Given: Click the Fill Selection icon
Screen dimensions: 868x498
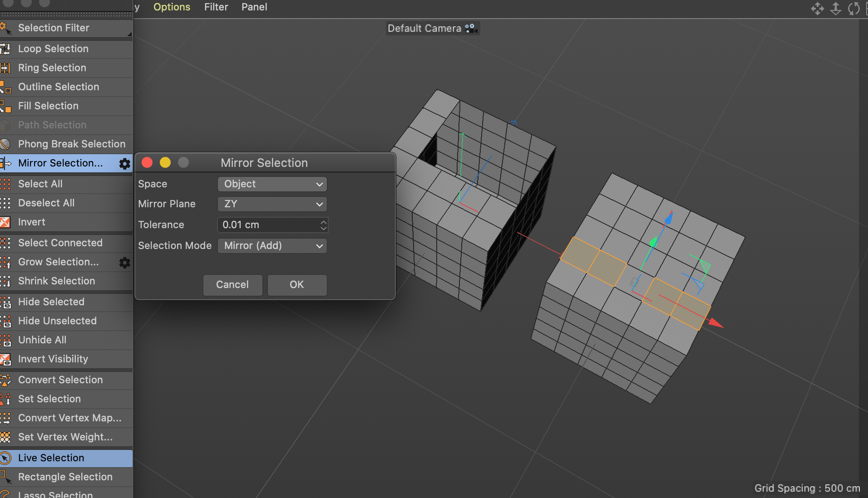Looking at the screenshot, I should point(5,106).
